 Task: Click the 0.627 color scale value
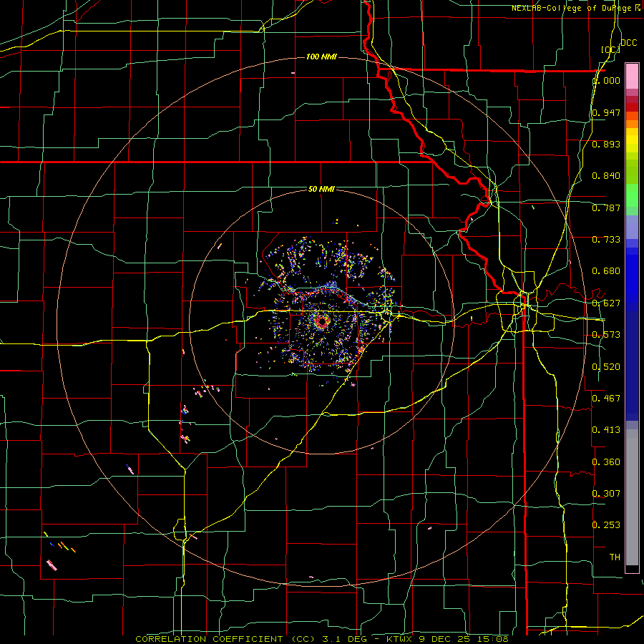606,303
